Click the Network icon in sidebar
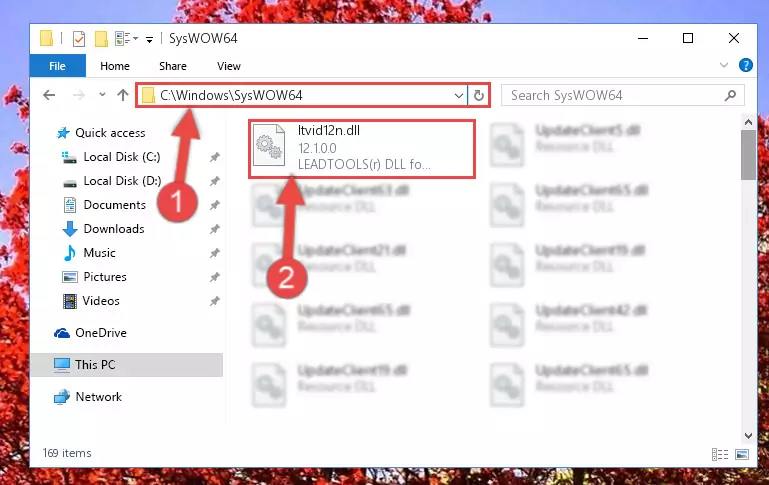 [62, 397]
